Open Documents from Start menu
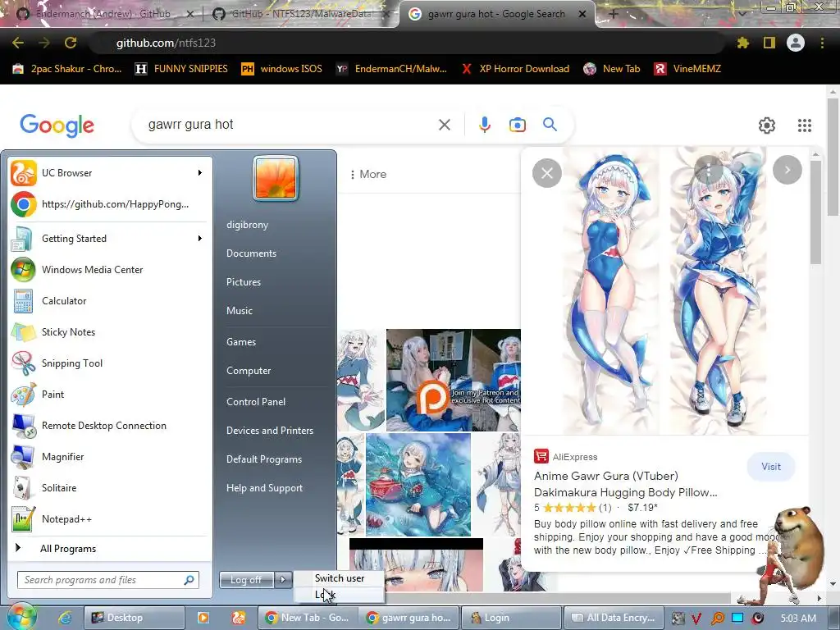Image resolution: width=840 pixels, height=630 pixels. coord(251,253)
